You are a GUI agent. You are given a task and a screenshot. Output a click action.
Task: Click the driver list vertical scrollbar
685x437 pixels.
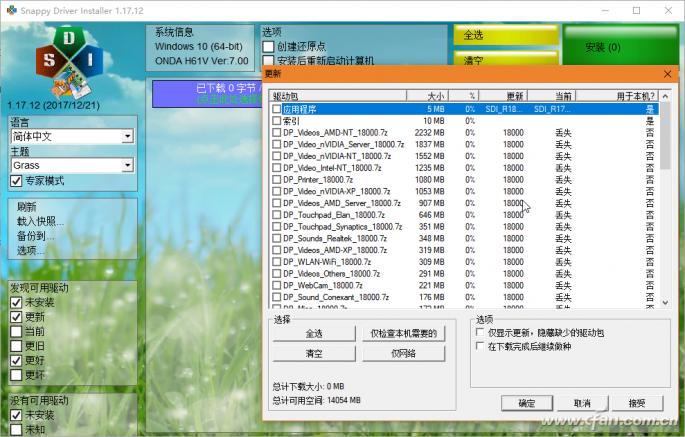click(665, 200)
